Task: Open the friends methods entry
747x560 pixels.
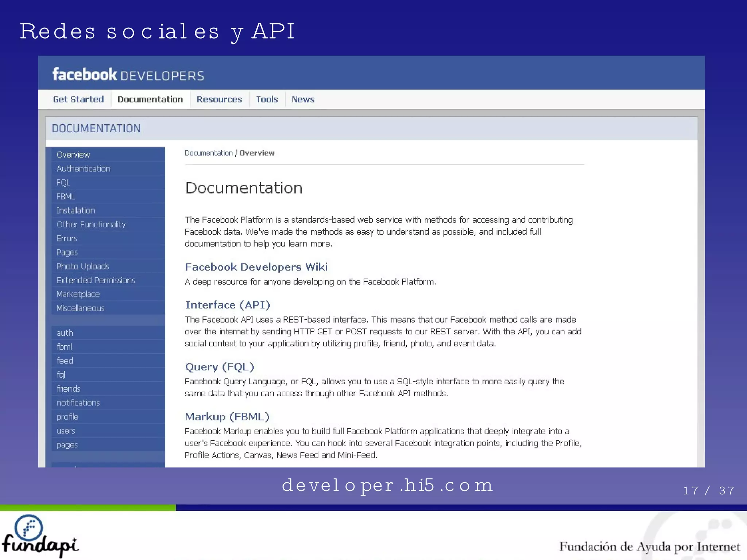Action: (x=108, y=389)
